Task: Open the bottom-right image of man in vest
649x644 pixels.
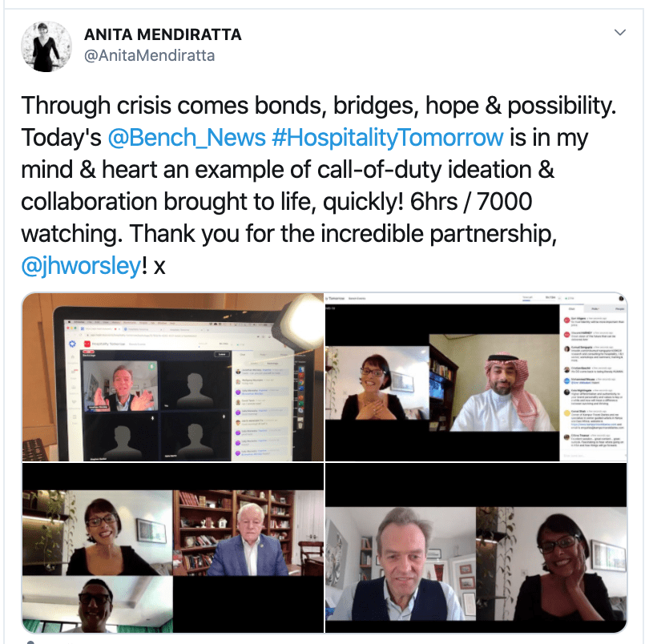Action: click(x=476, y=548)
